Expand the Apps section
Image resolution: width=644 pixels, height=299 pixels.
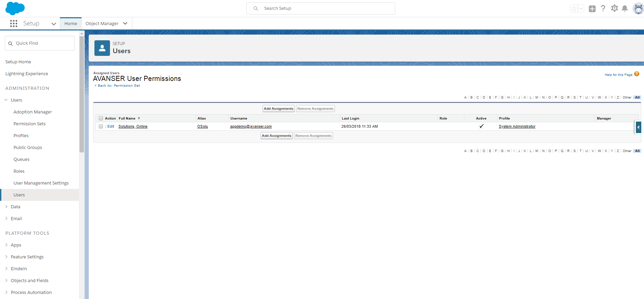6,245
